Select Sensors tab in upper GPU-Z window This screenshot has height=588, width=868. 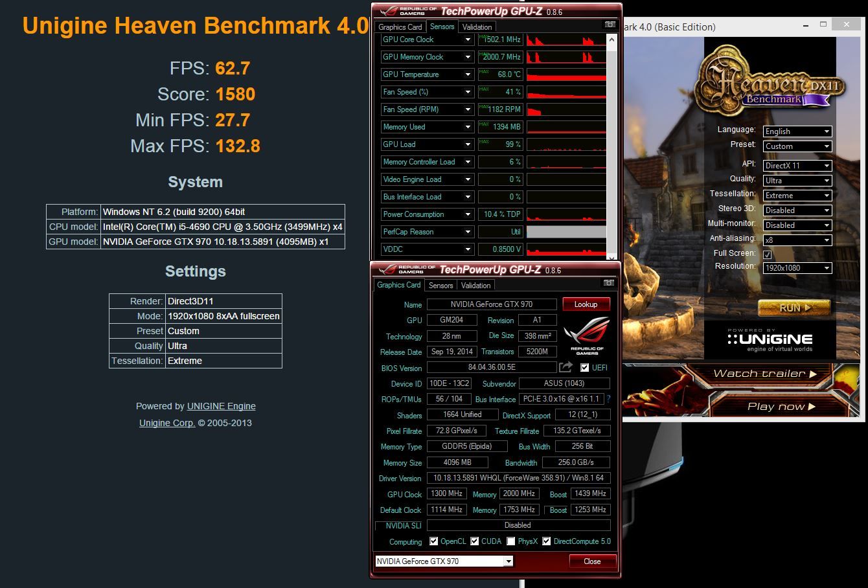[x=442, y=27]
